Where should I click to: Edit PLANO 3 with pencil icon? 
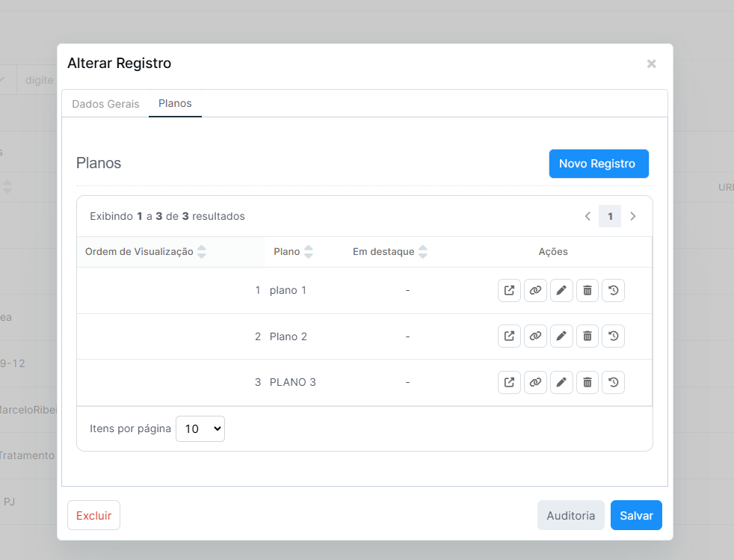[x=561, y=382]
